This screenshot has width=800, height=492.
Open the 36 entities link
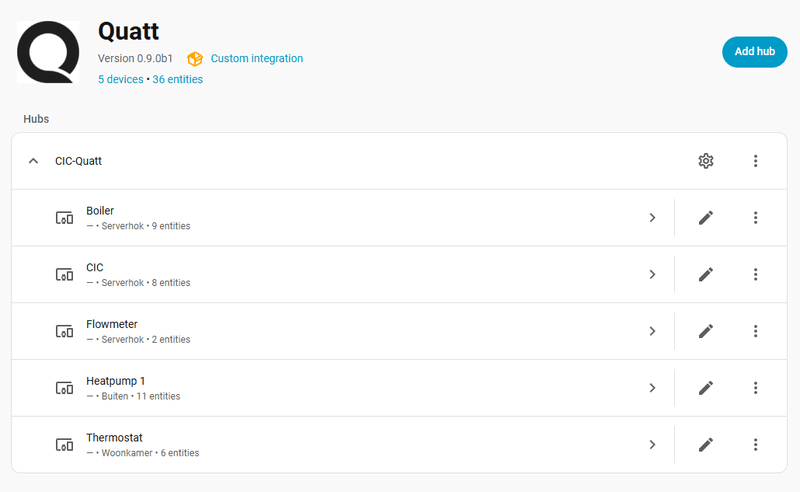click(x=178, y=79)
